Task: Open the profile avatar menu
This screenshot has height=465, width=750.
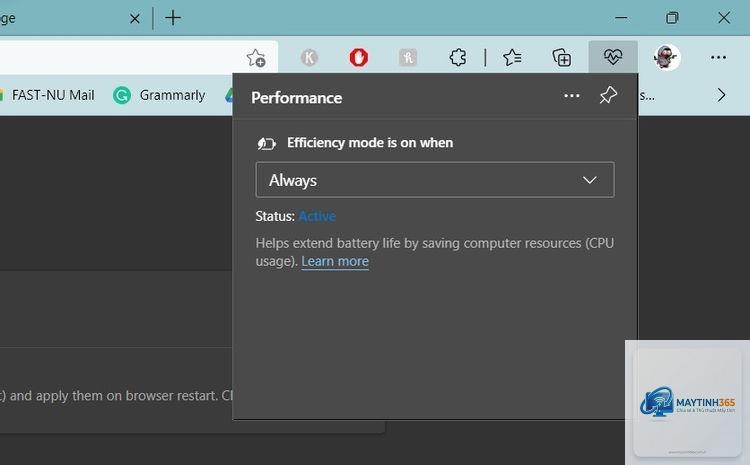Action: coord(667,57)
